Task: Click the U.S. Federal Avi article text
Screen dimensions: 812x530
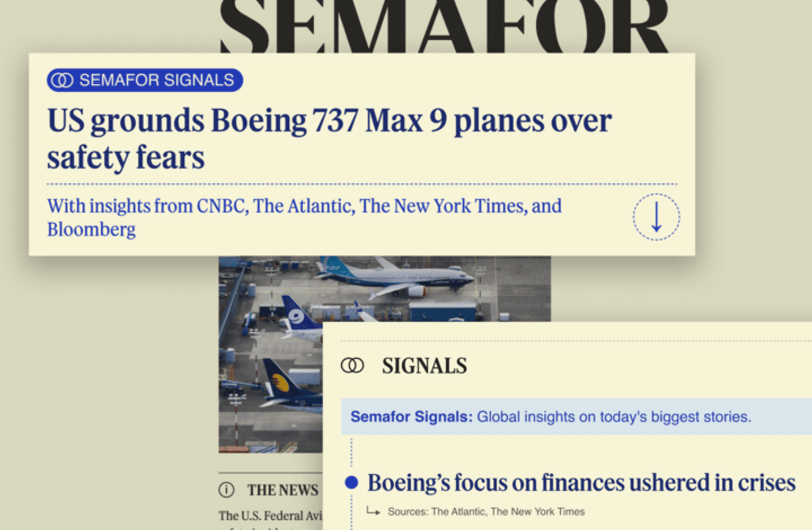Action: 271,516
